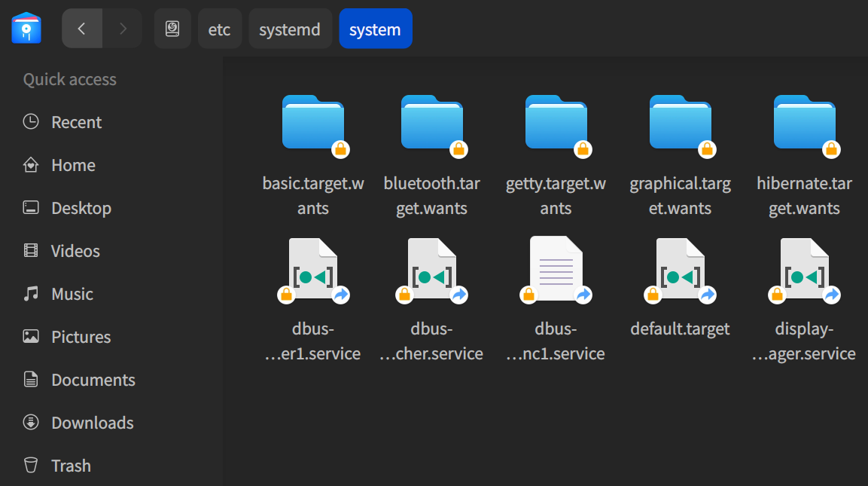Click the Videos film icon in sidebar

click(x=31, y=250)
